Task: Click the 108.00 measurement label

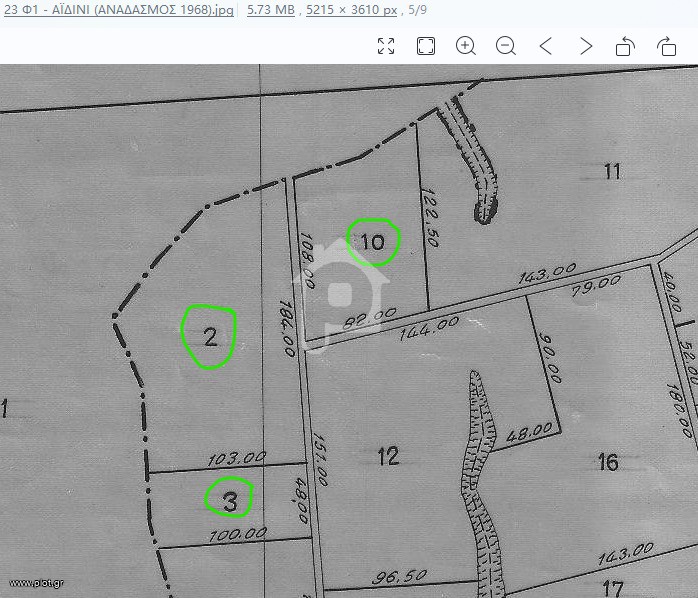Action: 308,260
